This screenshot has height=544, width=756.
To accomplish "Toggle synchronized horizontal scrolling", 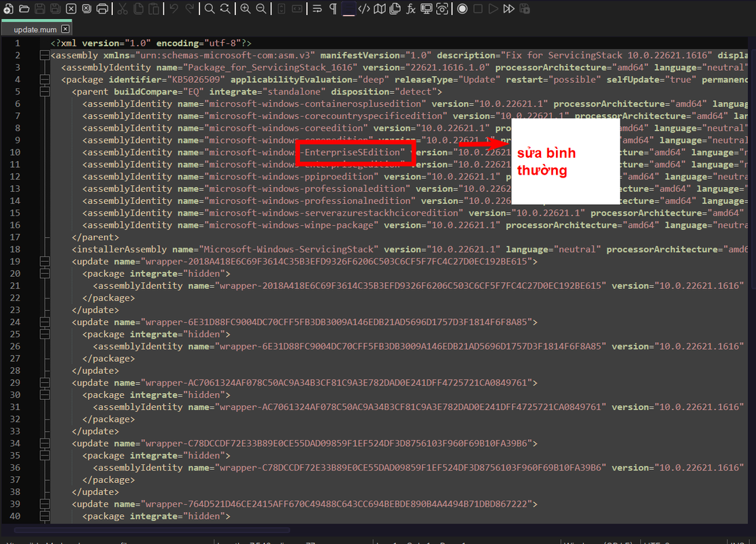I will pos(297,9).
